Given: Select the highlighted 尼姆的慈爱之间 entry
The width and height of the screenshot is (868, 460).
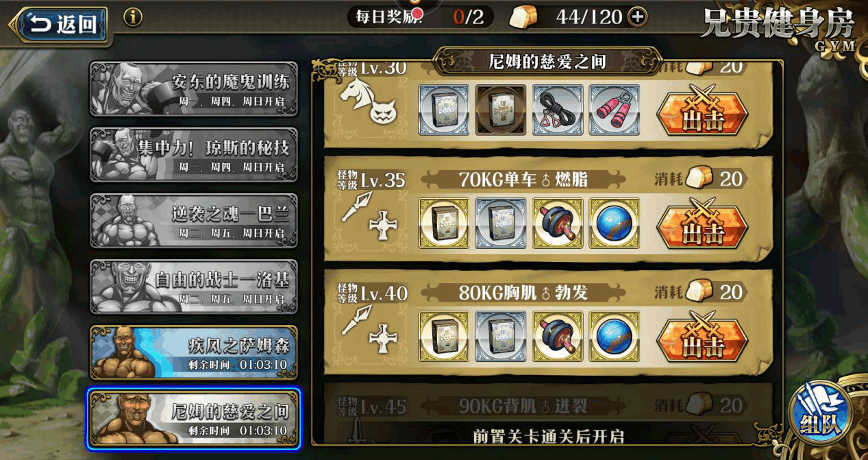Looking at the screenshot, I should [x=194, y=419].
